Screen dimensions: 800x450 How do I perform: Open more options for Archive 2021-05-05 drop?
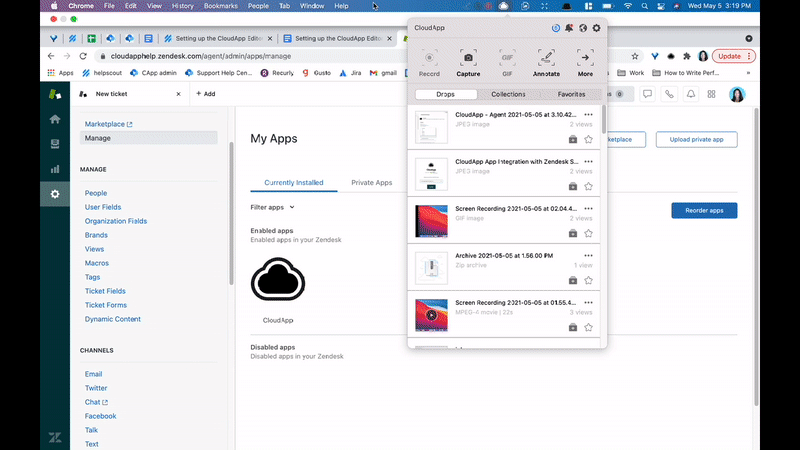(588, 256)
